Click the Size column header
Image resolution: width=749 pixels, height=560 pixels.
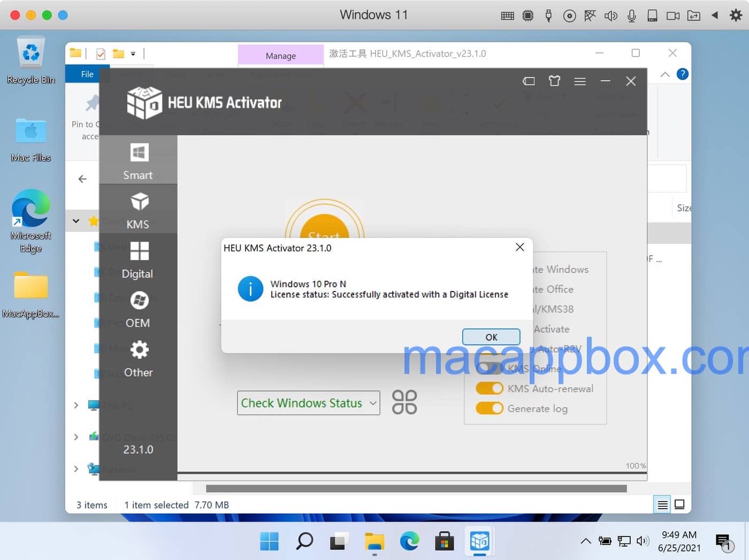tap(684, 208)
